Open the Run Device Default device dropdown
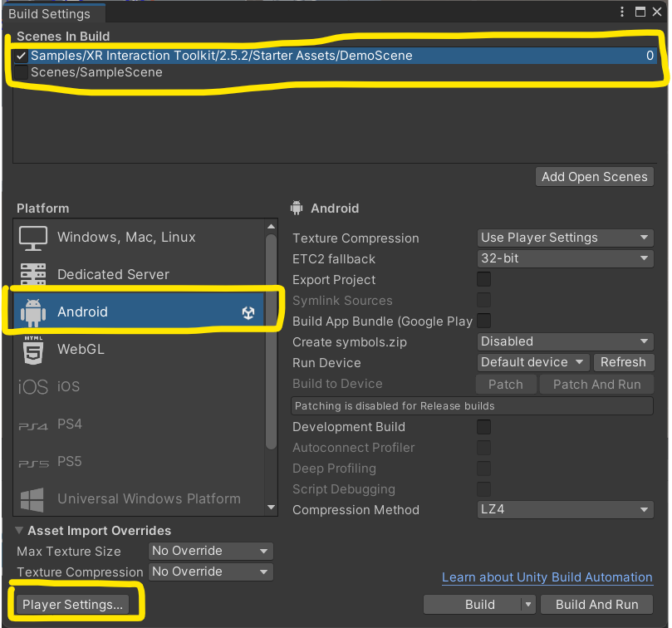This screenshot has width=672, height=628. click(x=533, y=363)
